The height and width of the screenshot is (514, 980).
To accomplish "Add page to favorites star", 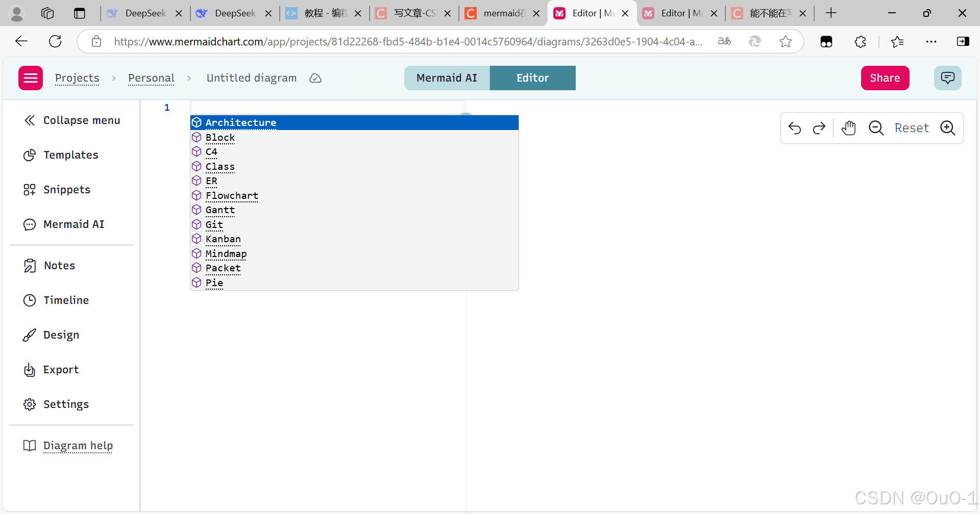I will pyautogui.click(x=786, y=41).
